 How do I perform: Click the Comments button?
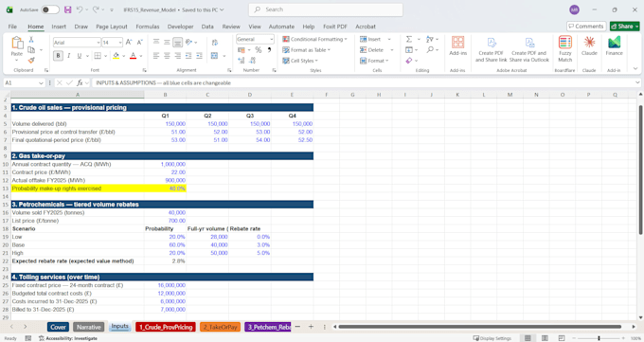[586, 27]
